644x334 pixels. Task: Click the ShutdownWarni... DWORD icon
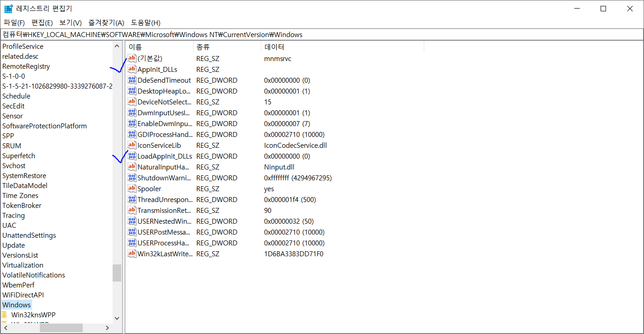(x=132, y=178)
